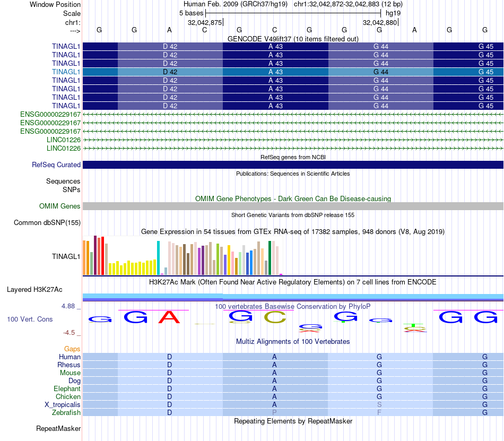The height and width of the screenshot is (441, 504).
Task: Click the Repeating Elements by RepeatMasker title
Action: point(293,421)
